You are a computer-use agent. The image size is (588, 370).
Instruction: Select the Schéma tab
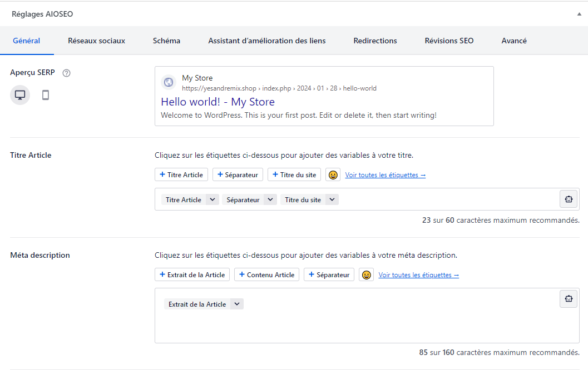tap(166, 40)
